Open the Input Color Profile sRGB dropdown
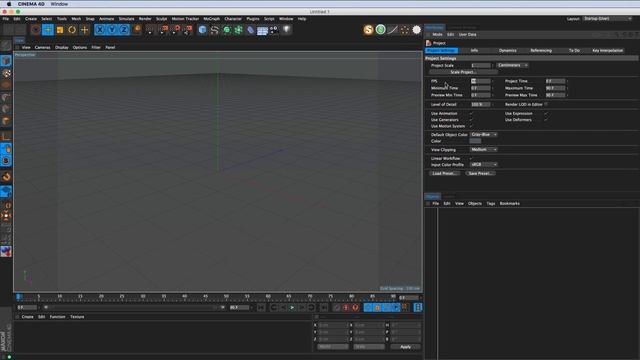This screenshot has height=360, width=640. [x=484, y=164]
